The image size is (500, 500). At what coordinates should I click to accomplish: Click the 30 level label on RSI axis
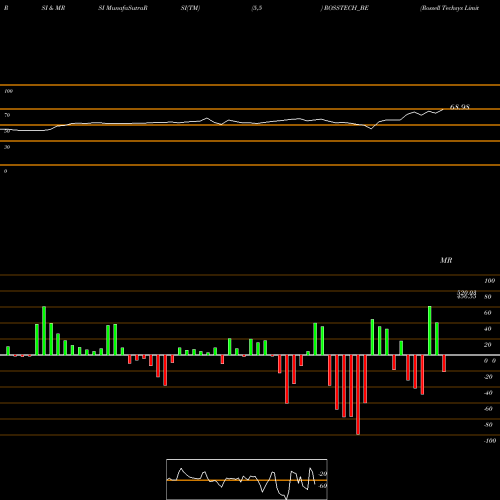click(7, 147)
